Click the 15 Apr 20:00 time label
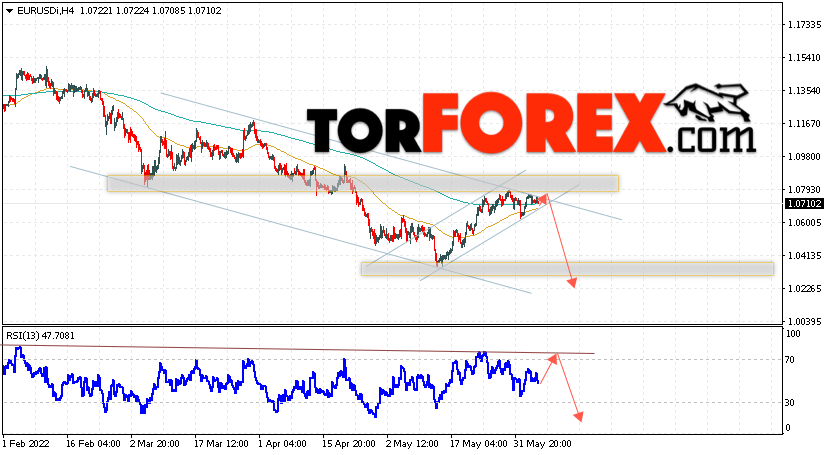This screenshot has height=455, width=828. pyautogui.click(x=349, y=444)
